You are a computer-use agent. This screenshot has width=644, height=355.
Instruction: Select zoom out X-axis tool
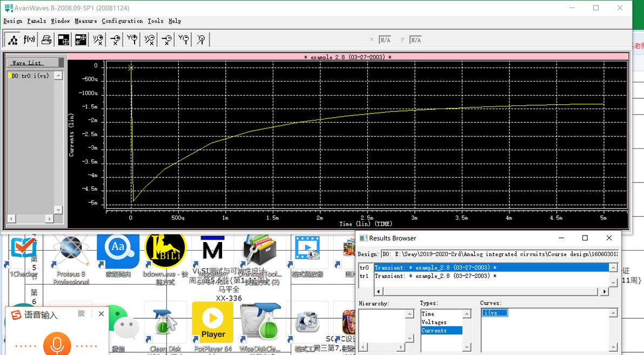tap(167, 39)
